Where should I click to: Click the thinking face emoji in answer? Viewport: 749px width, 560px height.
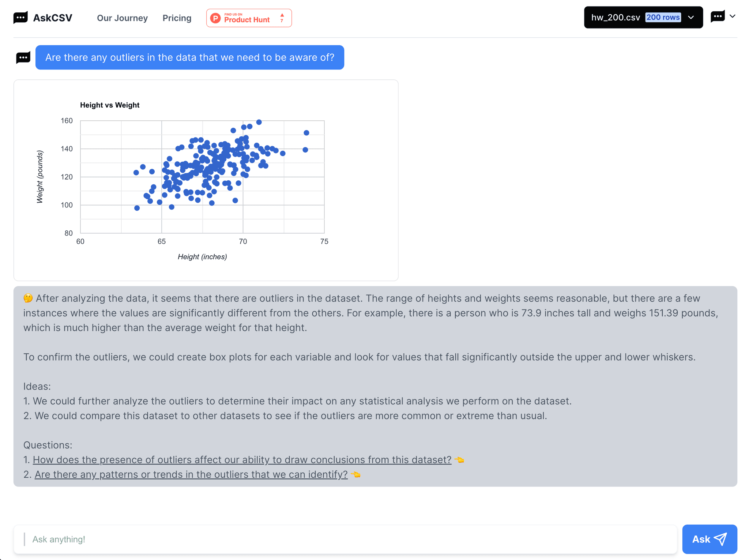click(x=28, y=298)
